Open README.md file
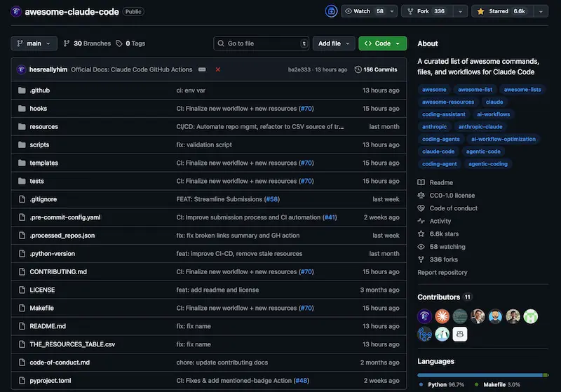The image size is (561, 392). pyautogui.click(x=48, y=326)
